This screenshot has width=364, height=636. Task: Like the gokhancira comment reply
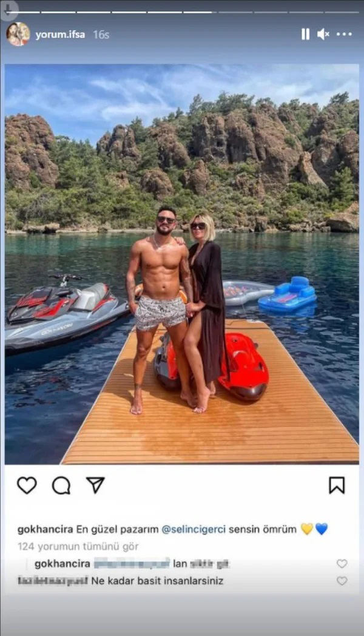coord(342,563)
